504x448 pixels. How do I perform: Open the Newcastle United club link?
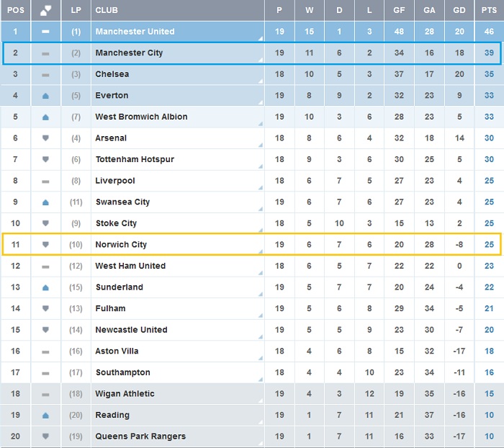pyautogui.click(x=131, y=330)
